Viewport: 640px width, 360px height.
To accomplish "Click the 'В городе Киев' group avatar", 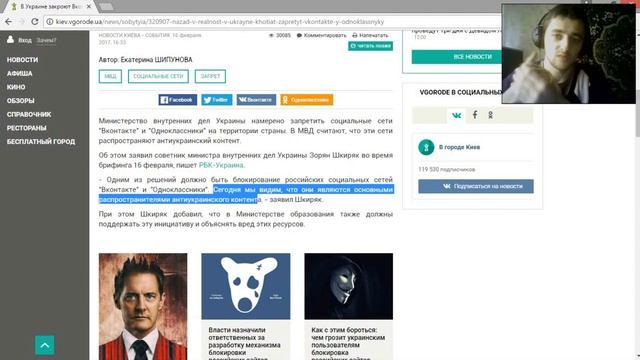I will [x=426, y=147].
